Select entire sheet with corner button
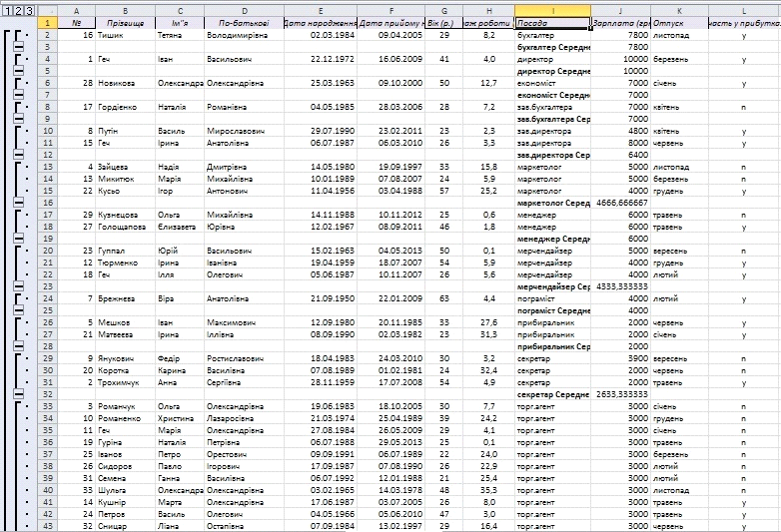This screenshot has width=781, height=532. (x=48, y=11)
